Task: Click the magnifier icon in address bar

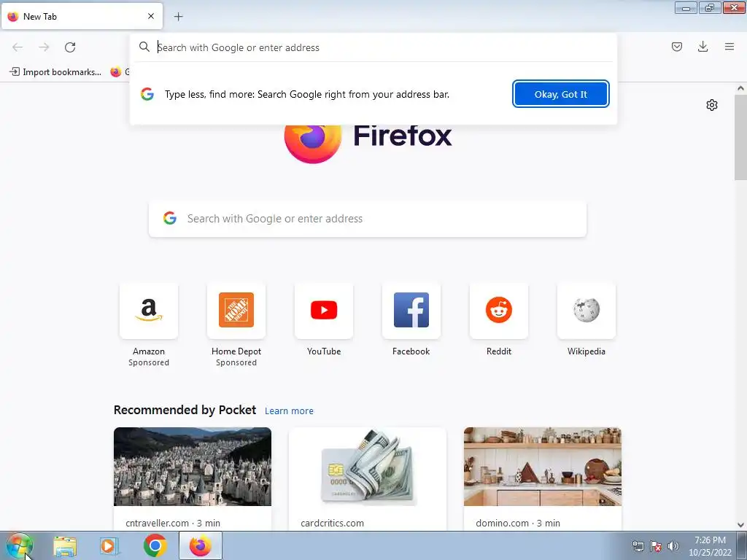Action: [x=144, y=47]
